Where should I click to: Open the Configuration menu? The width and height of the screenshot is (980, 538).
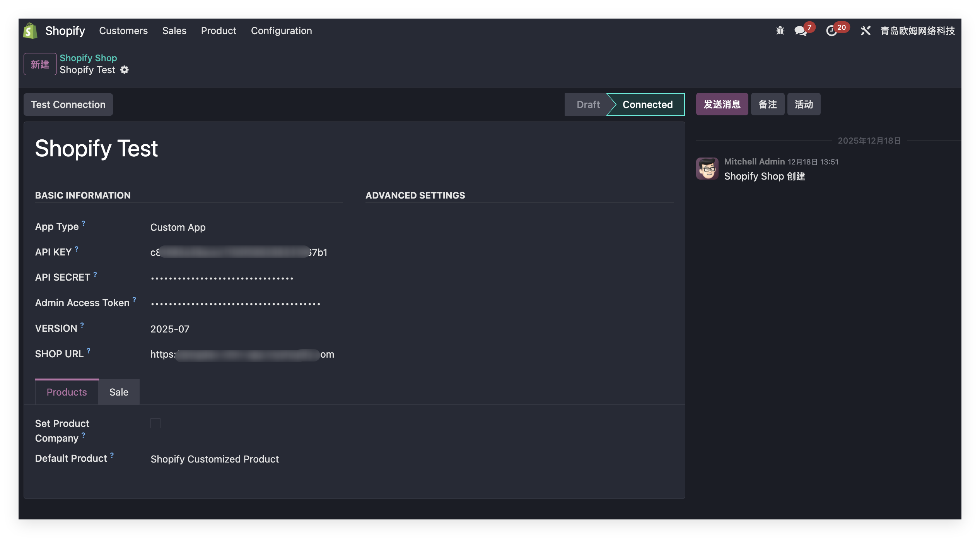(x=281, y=31)
